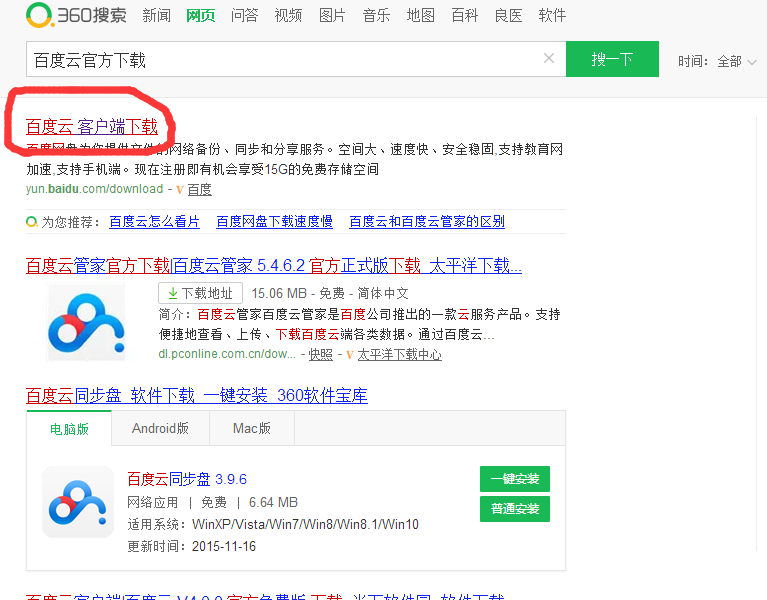767x600 pixels.
Task: Click the 一键安装 button
Action: pyautogui.click(x=515, y=479)
